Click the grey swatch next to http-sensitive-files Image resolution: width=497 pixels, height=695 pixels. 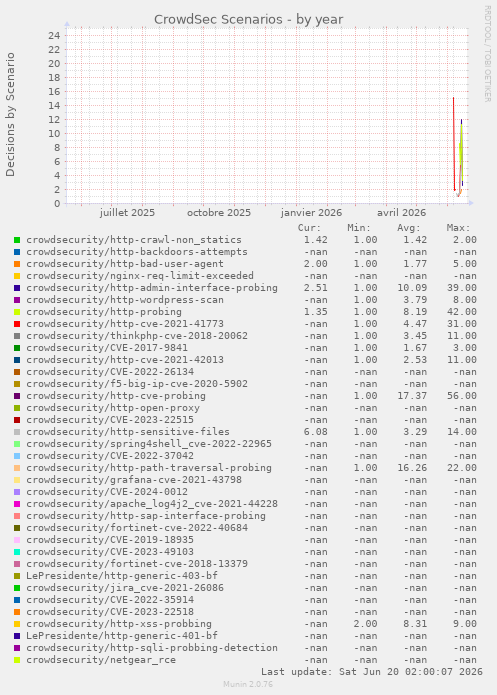click(x=17, y=432)
